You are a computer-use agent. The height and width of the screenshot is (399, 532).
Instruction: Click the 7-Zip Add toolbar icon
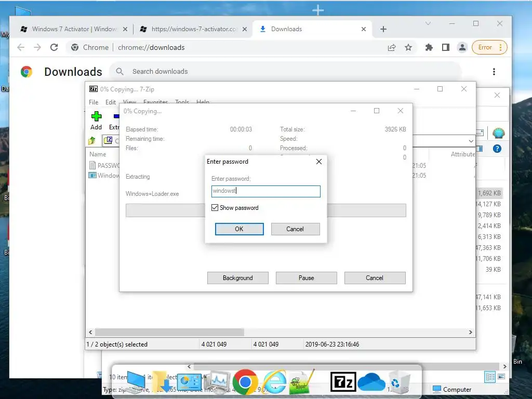click(x=96, y=121)
